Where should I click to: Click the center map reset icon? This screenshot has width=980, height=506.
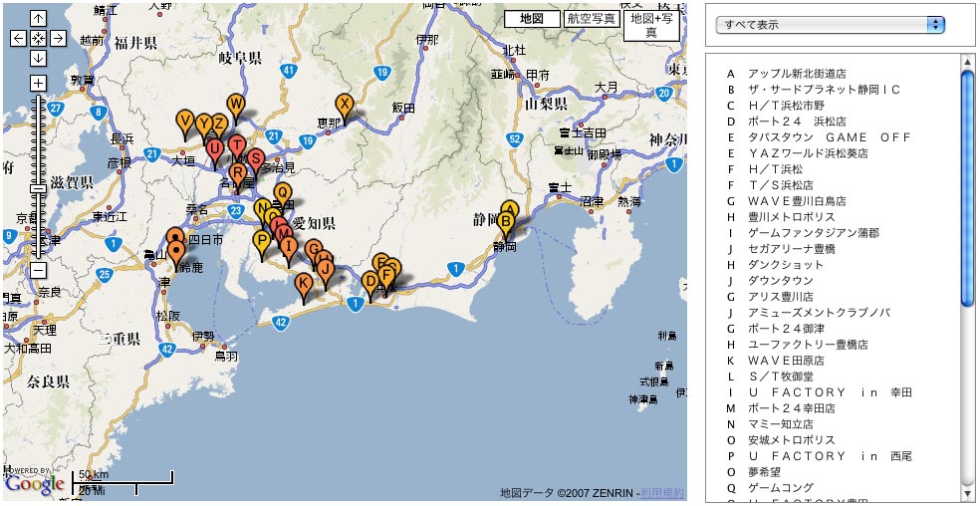(x=38, y=39)
